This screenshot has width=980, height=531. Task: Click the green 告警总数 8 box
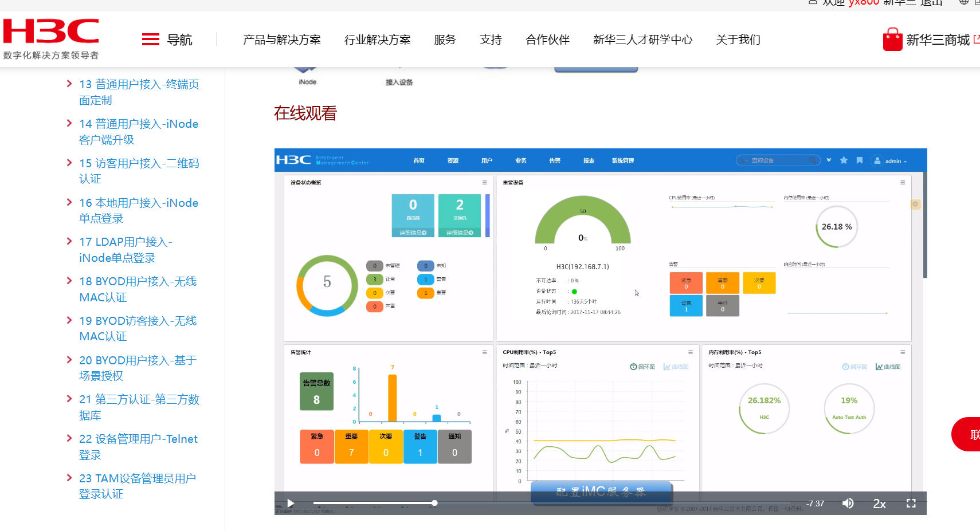point(316,392)
